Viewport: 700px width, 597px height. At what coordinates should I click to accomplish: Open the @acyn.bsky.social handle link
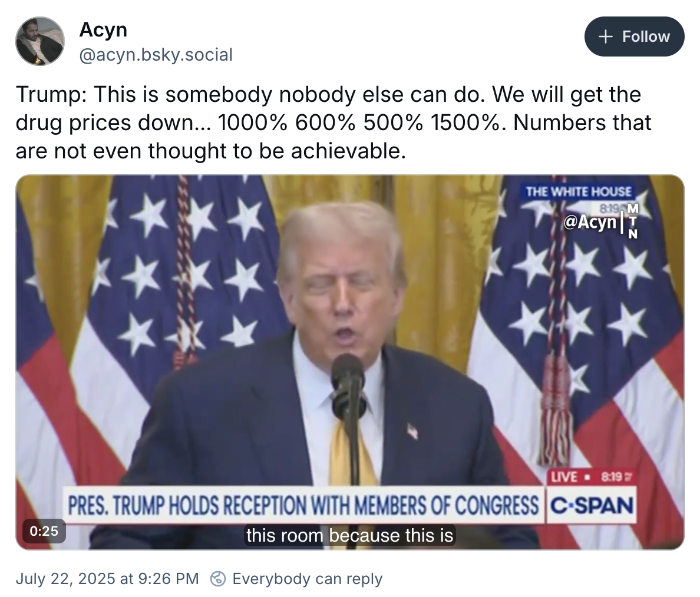(x=156, y=55)
